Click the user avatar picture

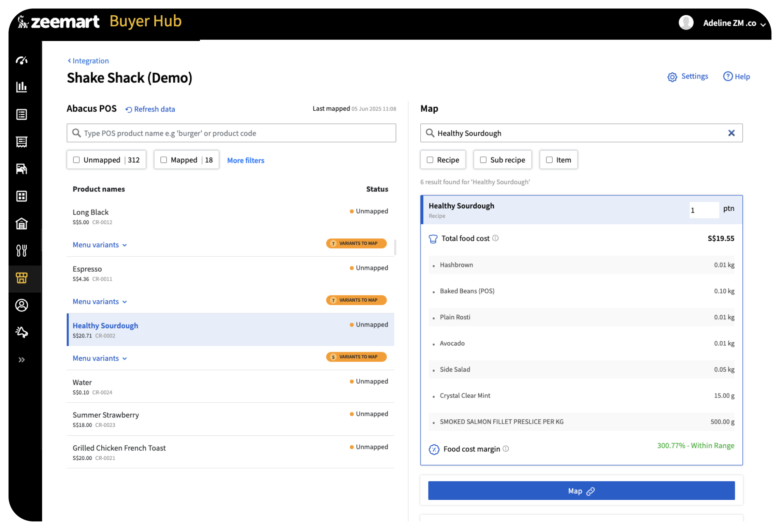[686, 23]
